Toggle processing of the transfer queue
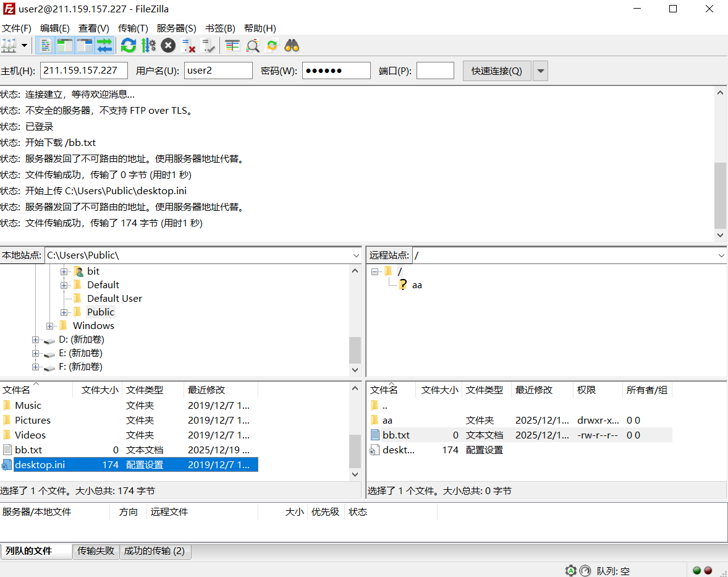 click(x=148, y=45)
